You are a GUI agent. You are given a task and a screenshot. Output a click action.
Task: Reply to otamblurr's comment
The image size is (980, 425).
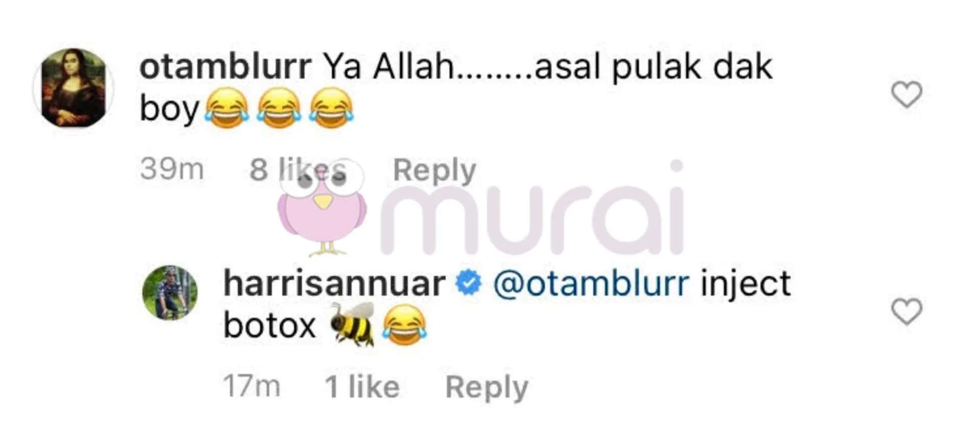coord(434,170)
